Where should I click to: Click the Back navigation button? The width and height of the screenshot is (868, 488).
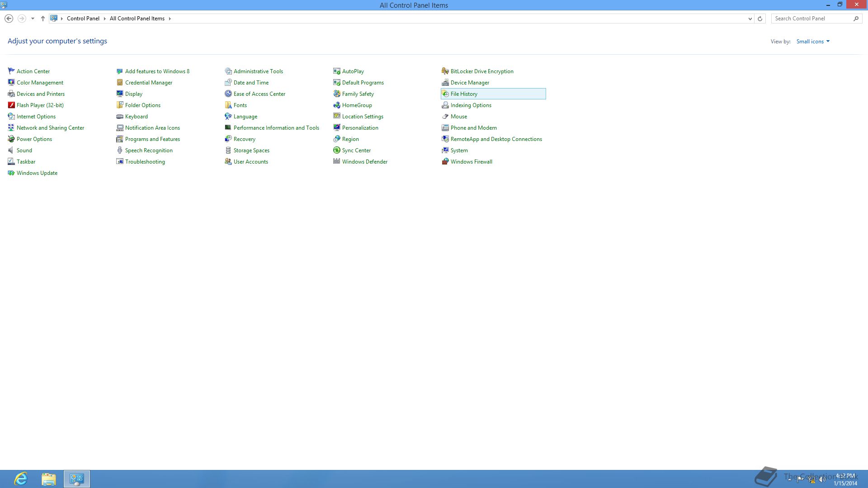[x=9, y=19]
